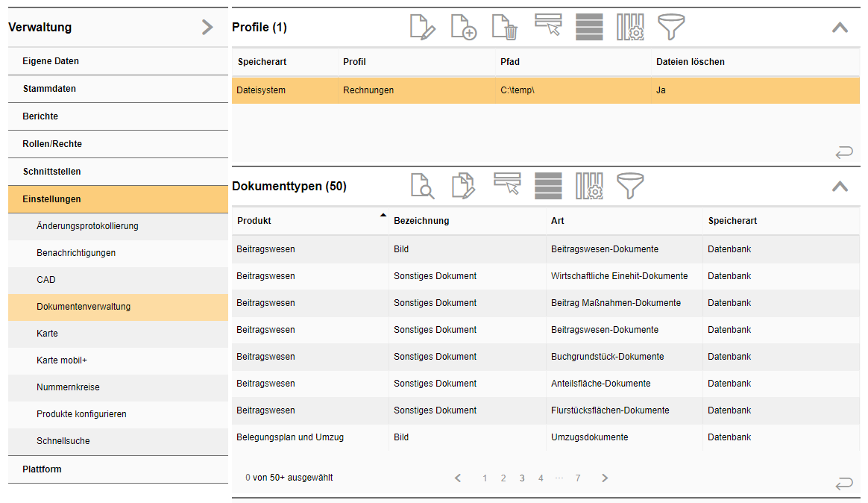View document type with magnifier document icon

click(423, 186)
